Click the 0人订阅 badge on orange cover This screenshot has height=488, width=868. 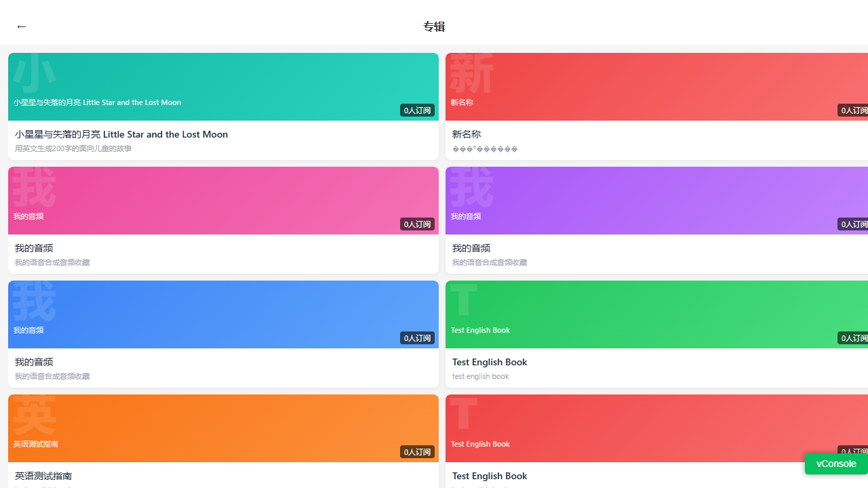(417, 452)
